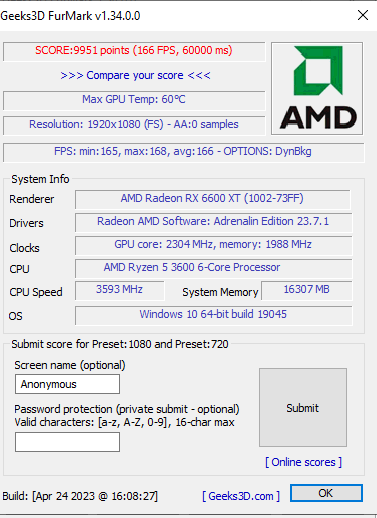The image size is (377, 518).
Task: Click the Max GPU Temp field
Action: point(134,100)
